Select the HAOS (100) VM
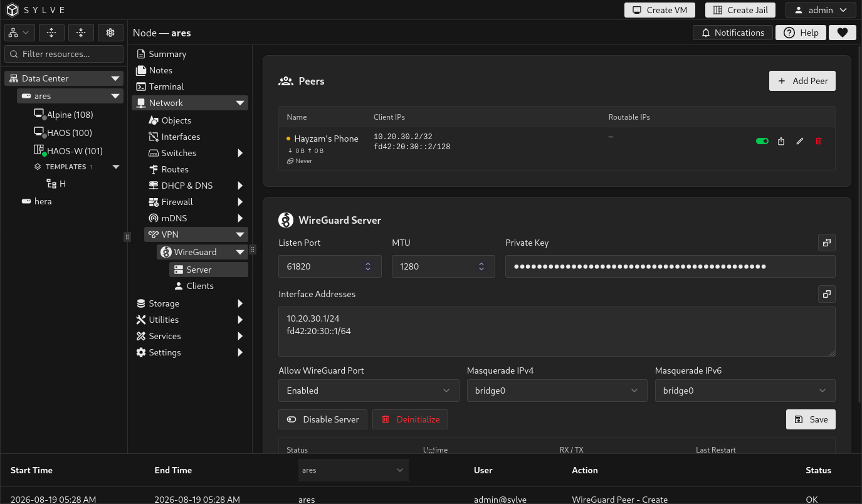 (69, 133)
